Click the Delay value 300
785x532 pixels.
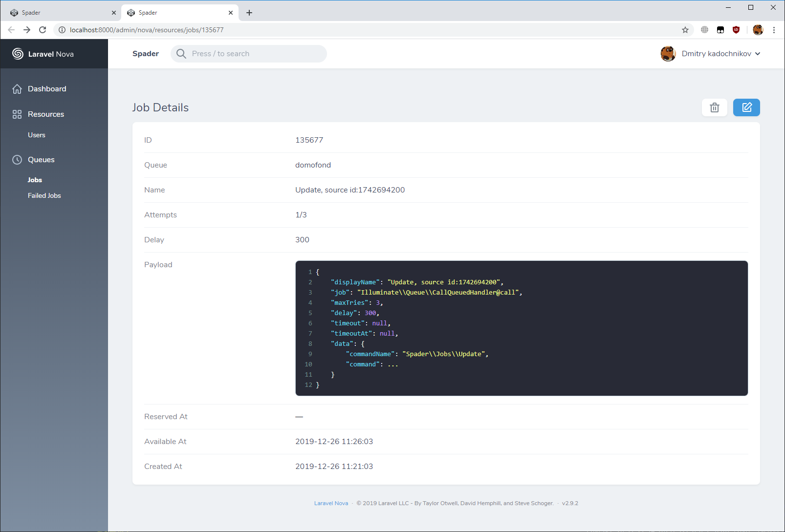click(x=302, y=240)
